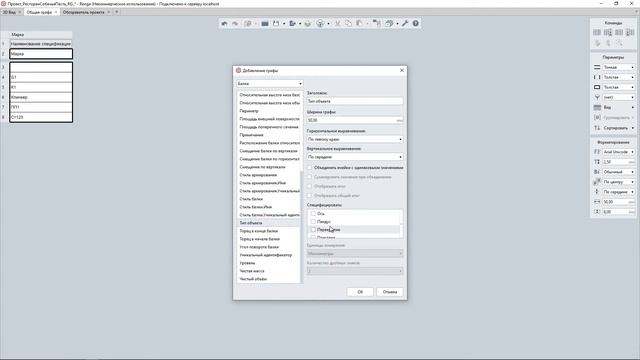The image size is (640, 360).
Task: Click the Клинкер cell in the table
Action: coord(41,97)
